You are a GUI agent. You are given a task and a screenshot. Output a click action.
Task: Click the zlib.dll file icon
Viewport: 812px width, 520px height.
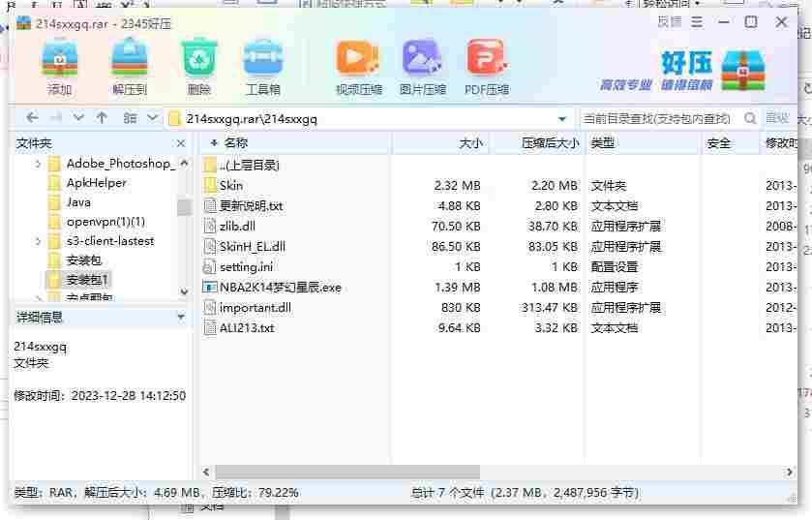click(x=210, y=226)
